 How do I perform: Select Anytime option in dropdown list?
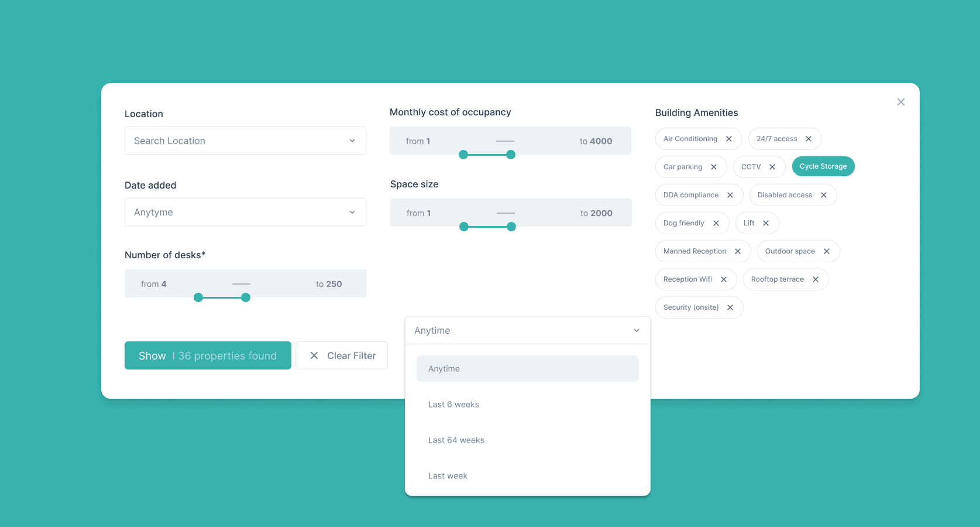[x=528, y=369]
